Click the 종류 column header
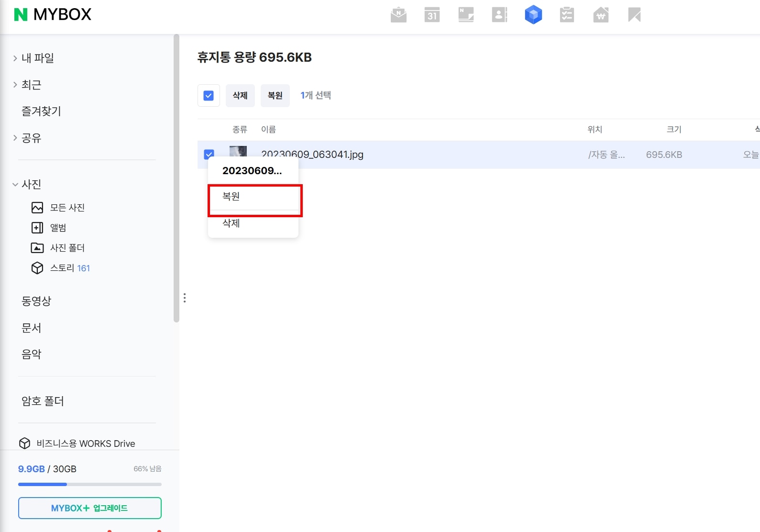The width and height of the screenshot is (760, 532). (240, 130)
